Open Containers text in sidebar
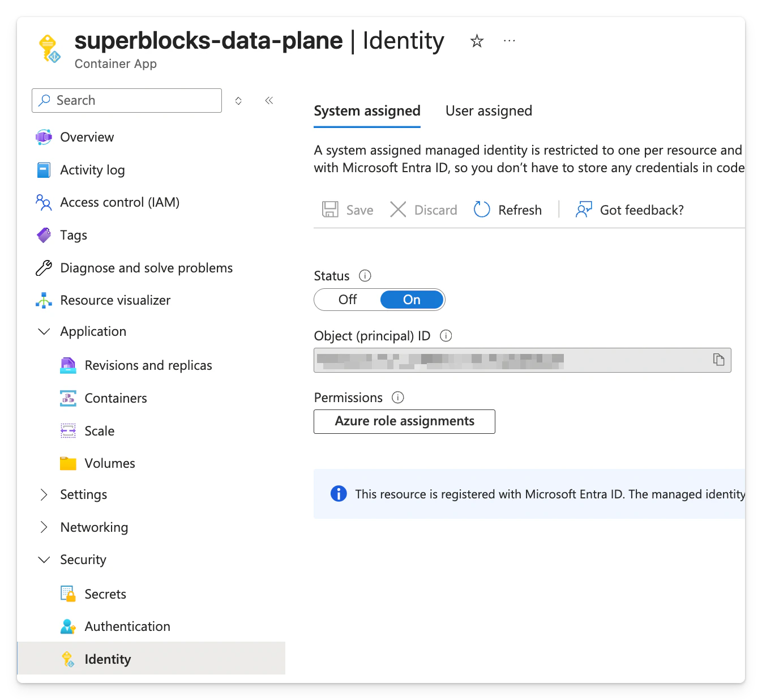The height and width of the screenshot is (700, 762). click(x=115, y=398)
